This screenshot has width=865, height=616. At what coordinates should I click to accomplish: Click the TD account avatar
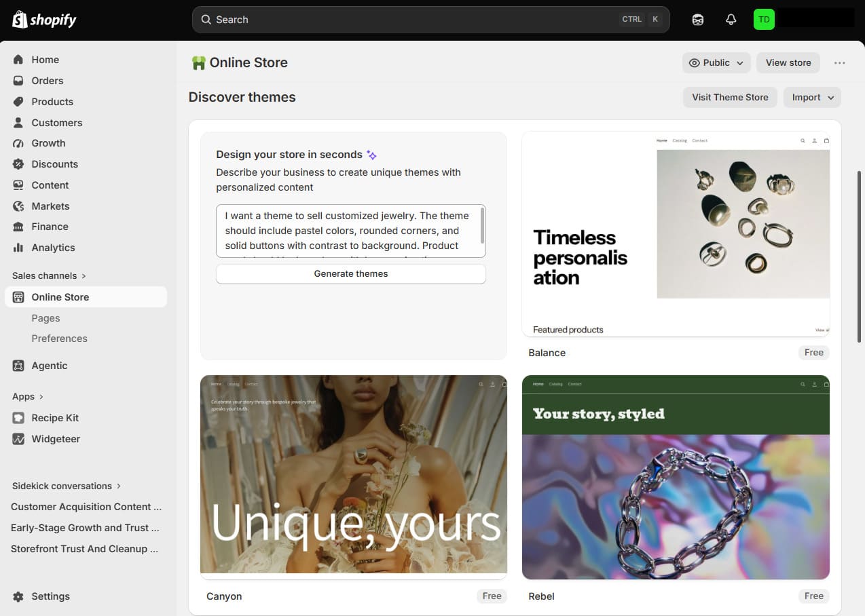(x=764, y=19)
